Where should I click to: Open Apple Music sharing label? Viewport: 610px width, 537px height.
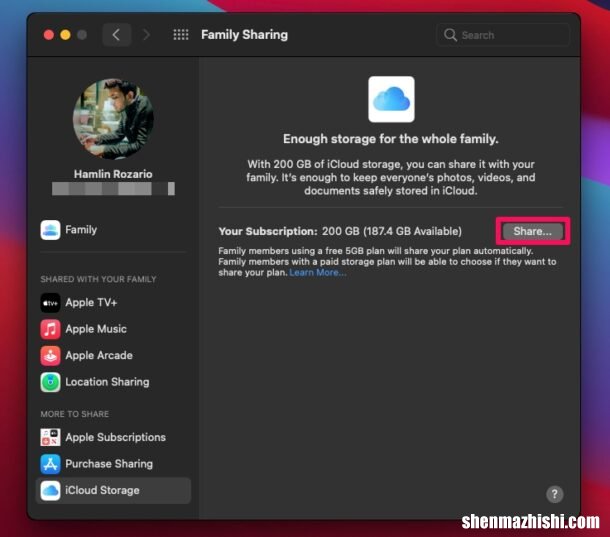click(96, 329)
